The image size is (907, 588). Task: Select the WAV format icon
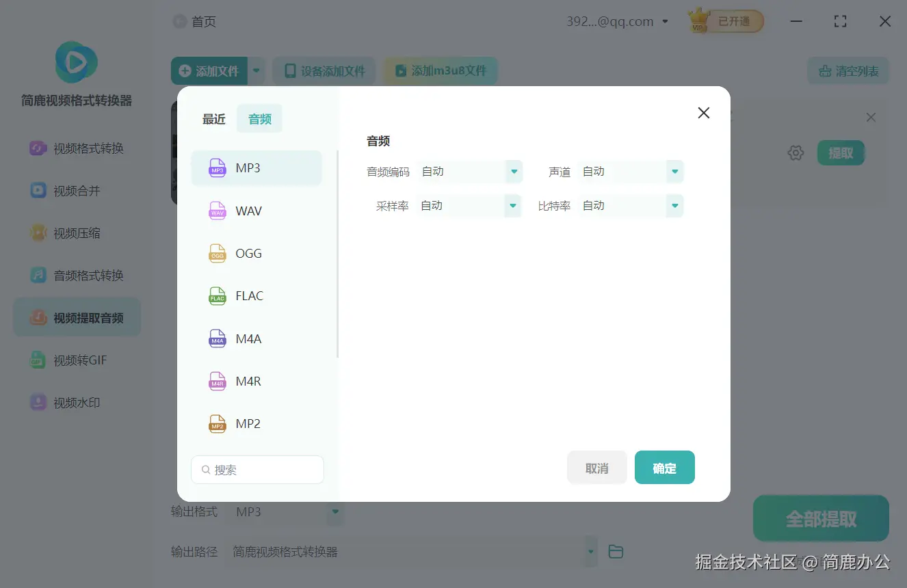point(218,211)
